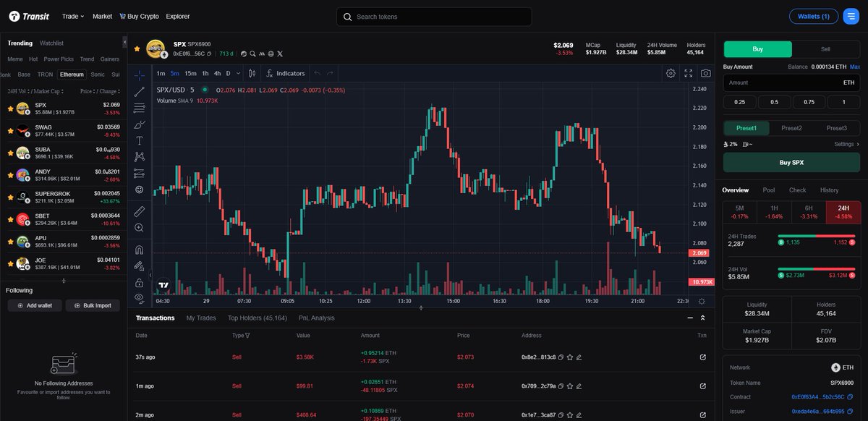Viewport: 868px width, 421px height.
Task: Open the Indicators dialog
Action: click(286, 73)
